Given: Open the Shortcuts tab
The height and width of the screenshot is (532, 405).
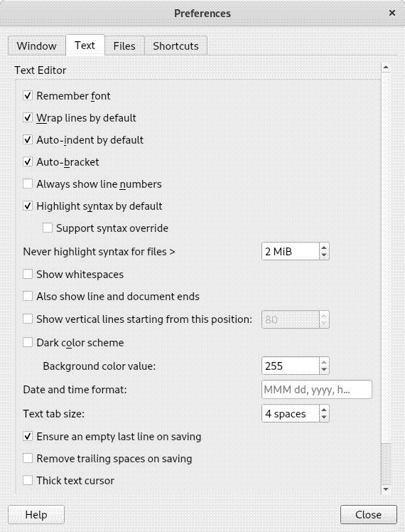Looking at the screenshot, I should 175,46.
